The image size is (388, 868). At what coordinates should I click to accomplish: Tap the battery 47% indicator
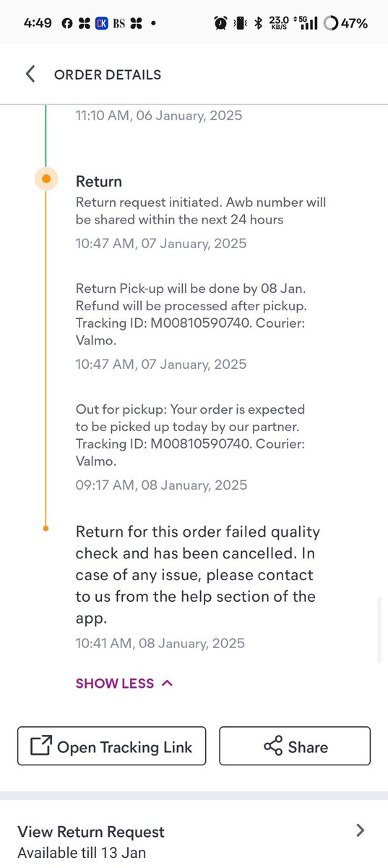pyautogui.click(x=346, y=23)
